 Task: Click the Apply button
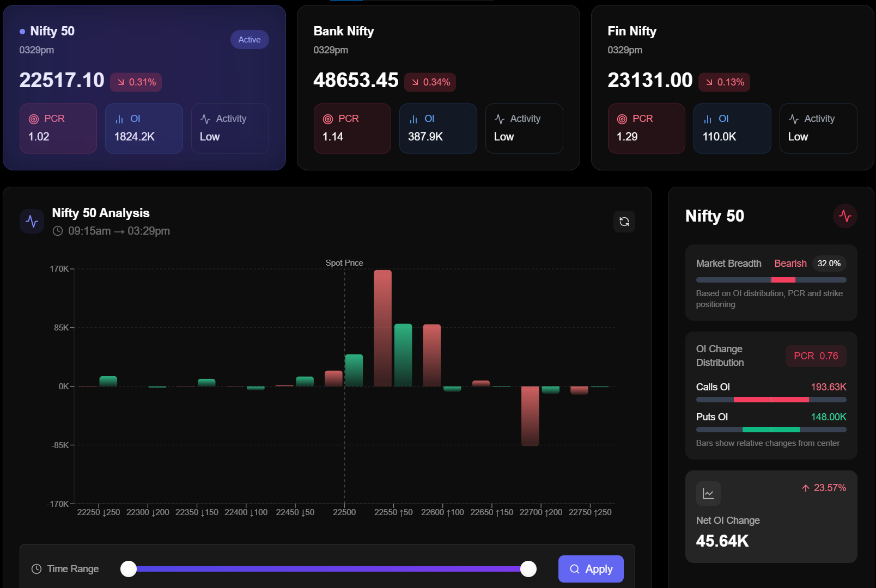pos(591,569)
